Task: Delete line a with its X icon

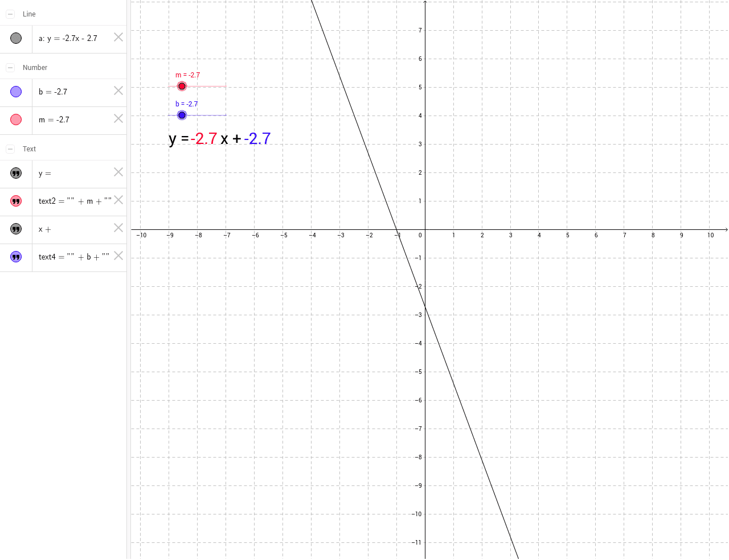Action: click(118, 37)
